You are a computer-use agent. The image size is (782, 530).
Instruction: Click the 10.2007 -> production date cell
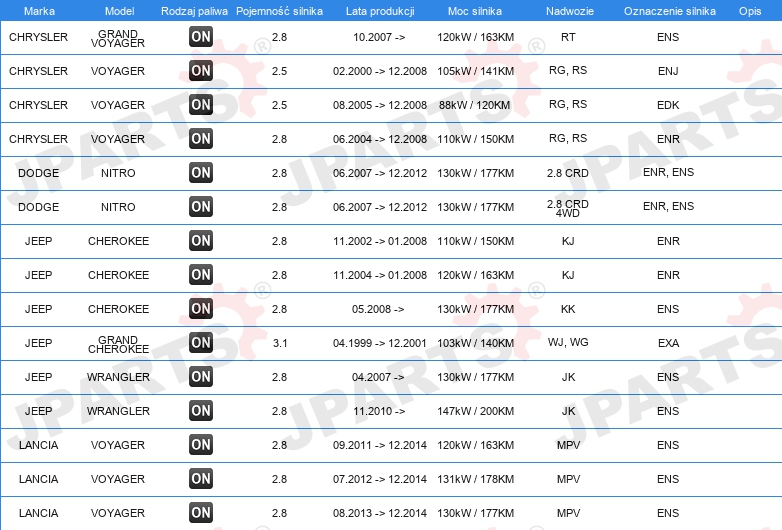(379, 37)
